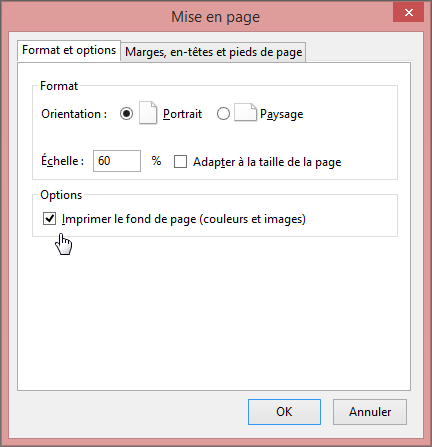This screenshot has height=447, width=432.
Task: Click the Options group heading
Action: [x=61, y=195]
